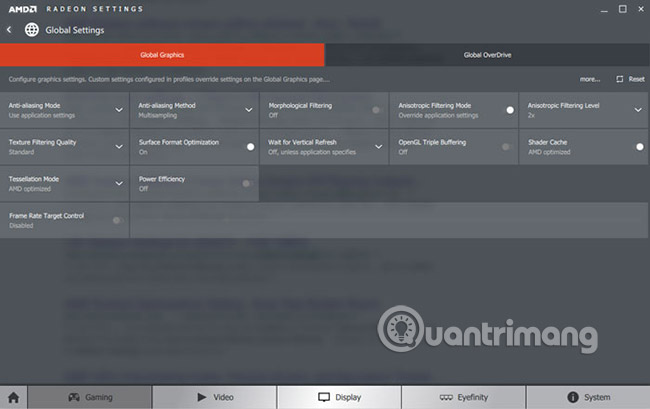Click the 'Override application settings' text
The width and height of the screenshot is (650, 409).
[438, 116]
